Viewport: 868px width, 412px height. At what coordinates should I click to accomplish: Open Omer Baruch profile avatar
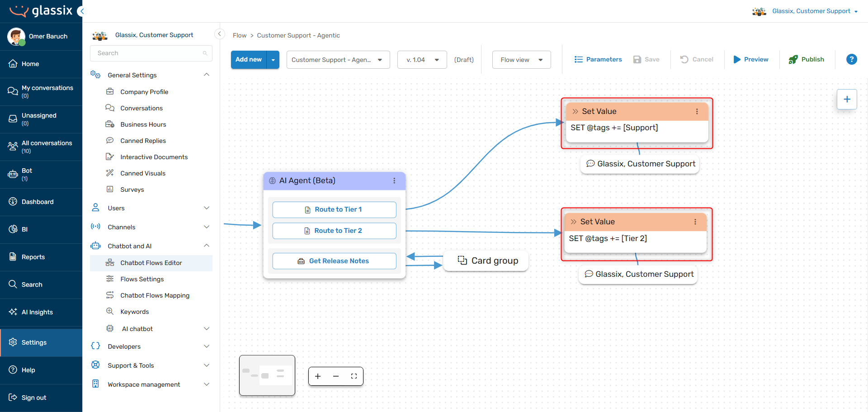[16, 36]
